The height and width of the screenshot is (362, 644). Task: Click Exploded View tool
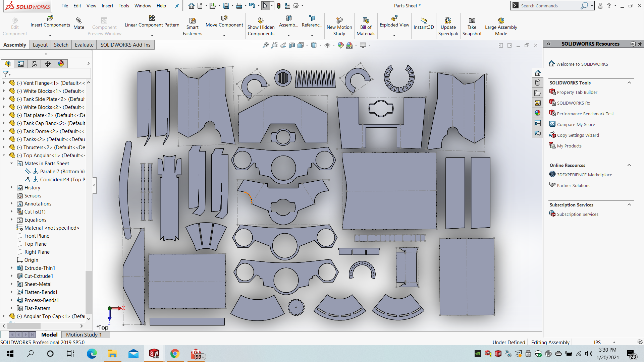[394, 21]
